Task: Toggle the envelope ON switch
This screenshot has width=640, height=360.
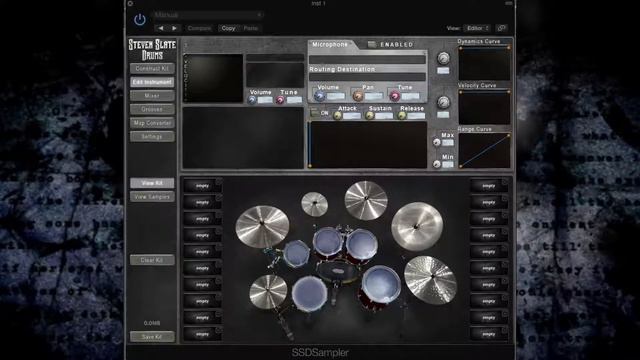Action: tap(315, 113)
